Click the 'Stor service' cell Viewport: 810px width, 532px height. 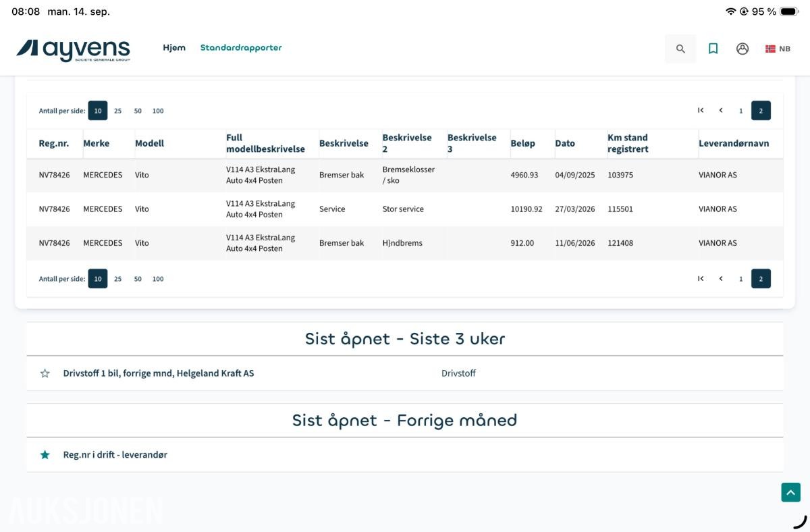point(403,209)
